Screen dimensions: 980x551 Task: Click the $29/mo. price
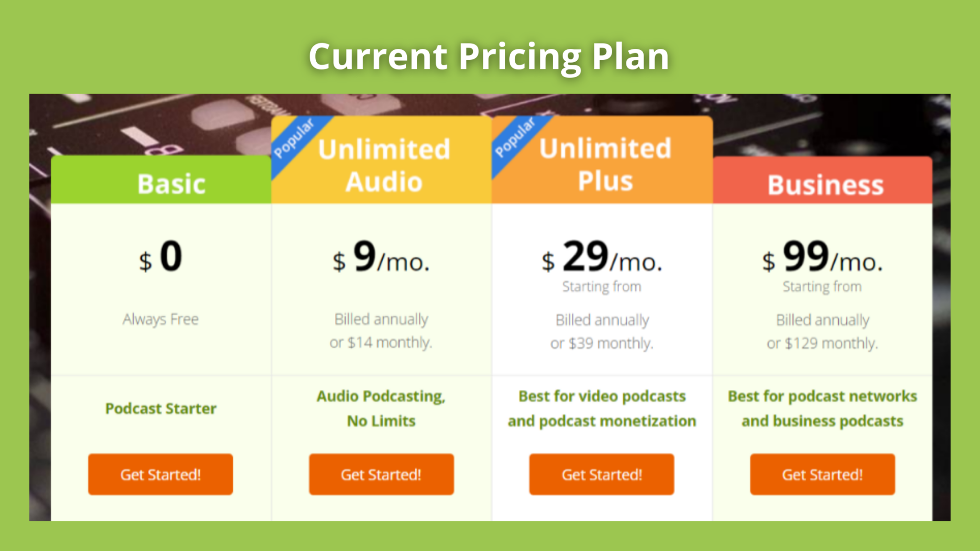click(x=601, y=258)
